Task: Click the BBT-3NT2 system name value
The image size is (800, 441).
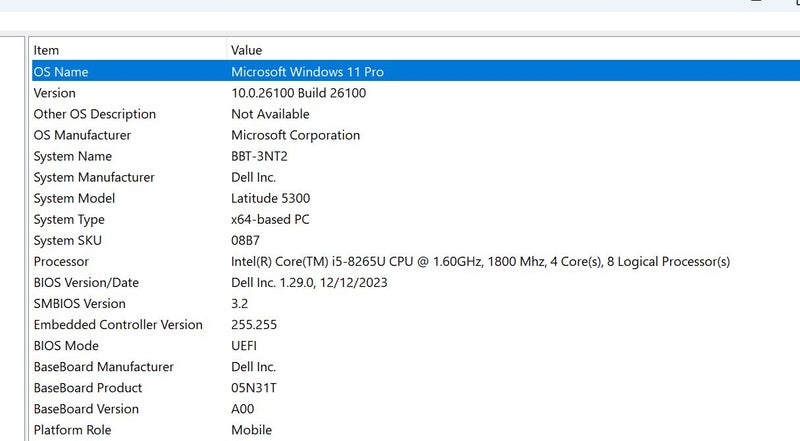Action: click(259, 156)
